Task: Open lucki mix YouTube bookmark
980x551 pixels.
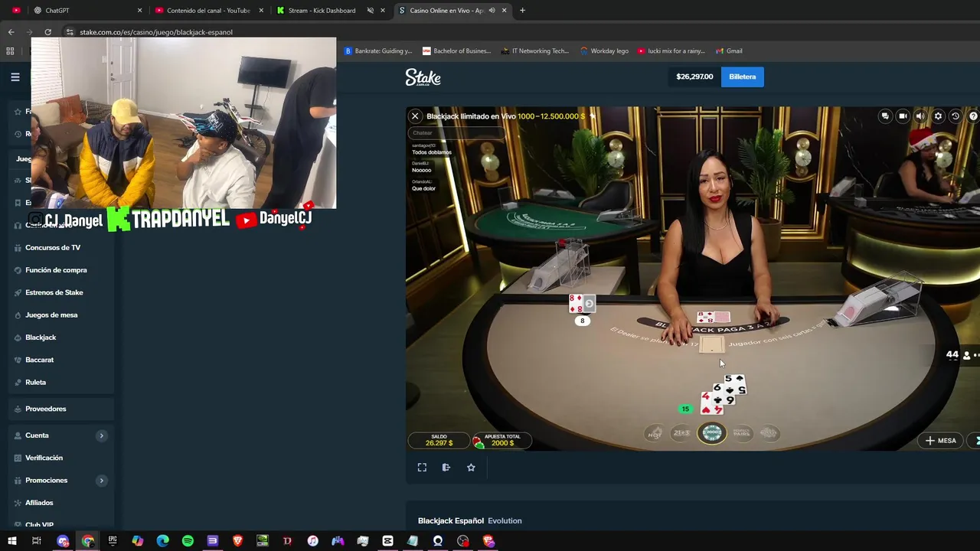Action: [671, 51]
